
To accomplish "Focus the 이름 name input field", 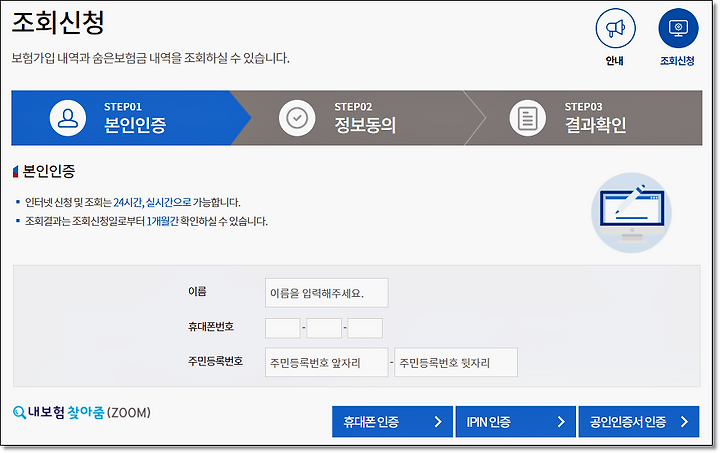I will pos(326,293).
